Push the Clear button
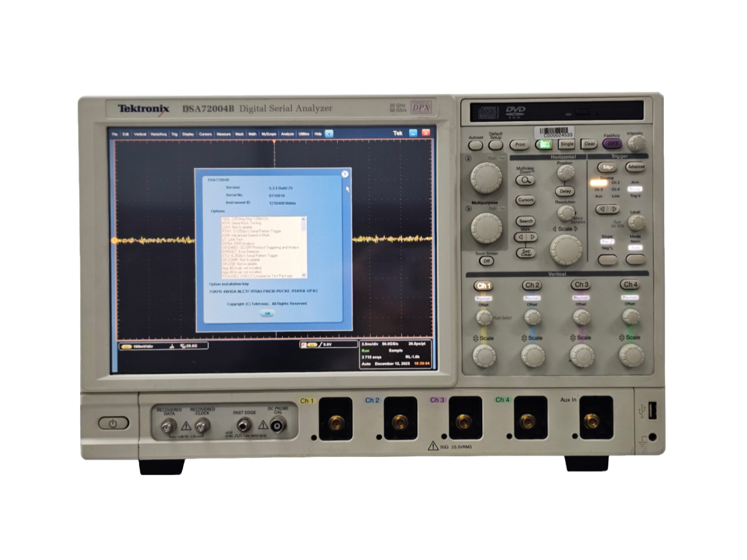 point(589,144)
